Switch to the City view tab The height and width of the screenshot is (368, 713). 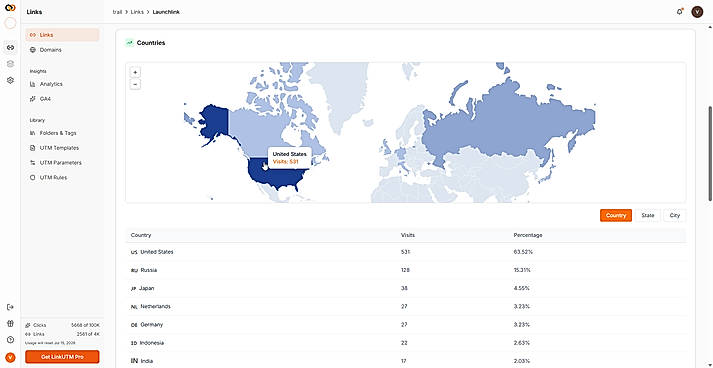[x=674, y=216]
